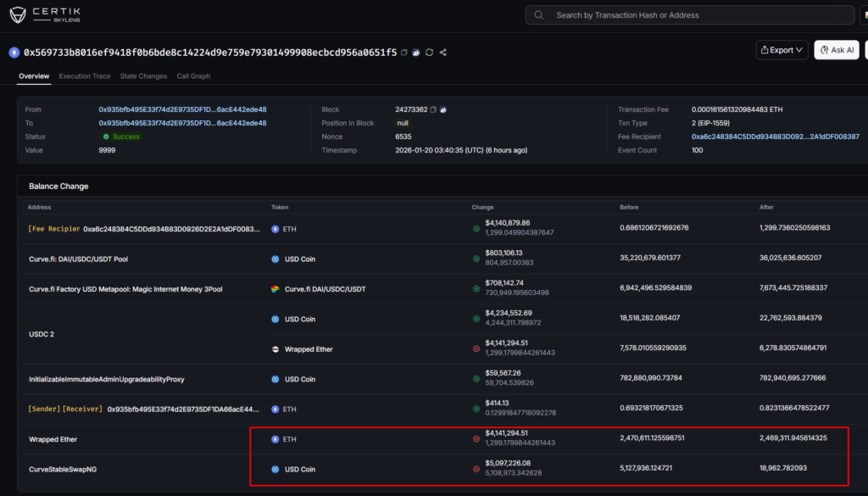The image size is (868, 496).
Task: Click the CertiK Skylens logo
Action: pos(44,14)
